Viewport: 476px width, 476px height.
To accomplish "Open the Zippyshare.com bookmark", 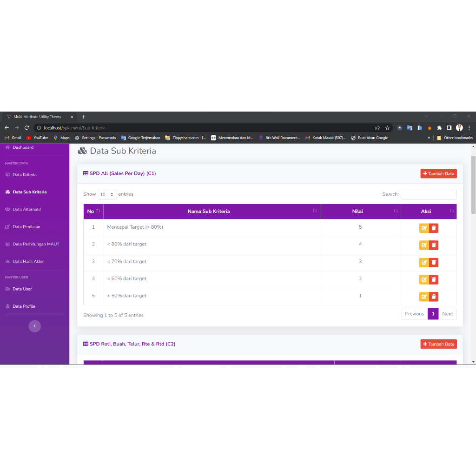I will click(185, 138).
